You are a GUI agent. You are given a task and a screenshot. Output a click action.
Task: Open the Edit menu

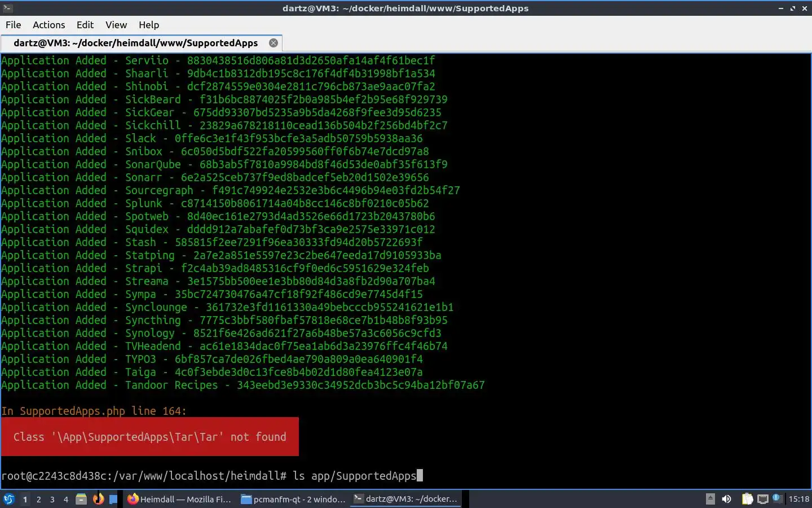click(x=85, y=25)
